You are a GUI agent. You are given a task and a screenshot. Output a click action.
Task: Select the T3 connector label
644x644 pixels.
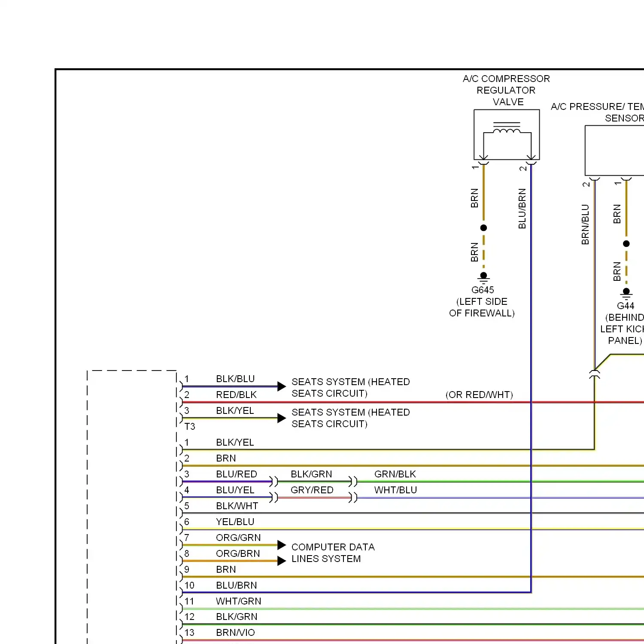pos(190,426)
